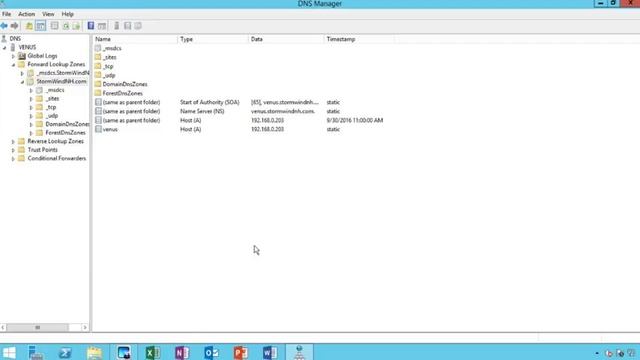Expand the DomainDnsZones tree node arrow
Image resolution: width=640 pixels, height=360 pixels.
31,124
